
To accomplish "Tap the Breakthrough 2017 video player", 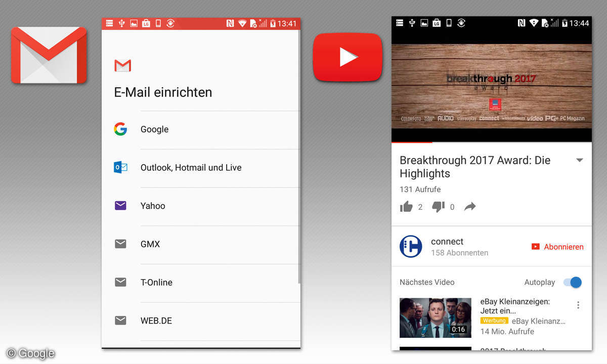I will [492, 86].
